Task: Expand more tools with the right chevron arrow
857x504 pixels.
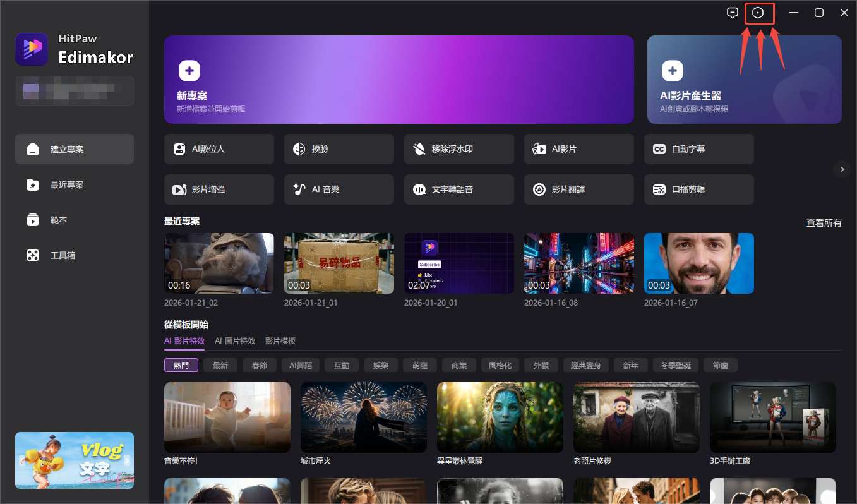Action: tap(841, 169)
